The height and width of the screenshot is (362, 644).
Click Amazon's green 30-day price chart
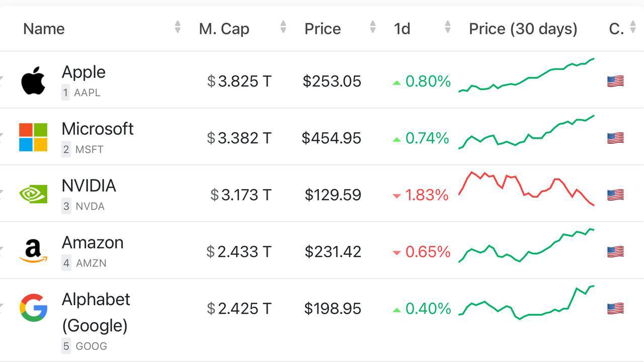(526, 246)
